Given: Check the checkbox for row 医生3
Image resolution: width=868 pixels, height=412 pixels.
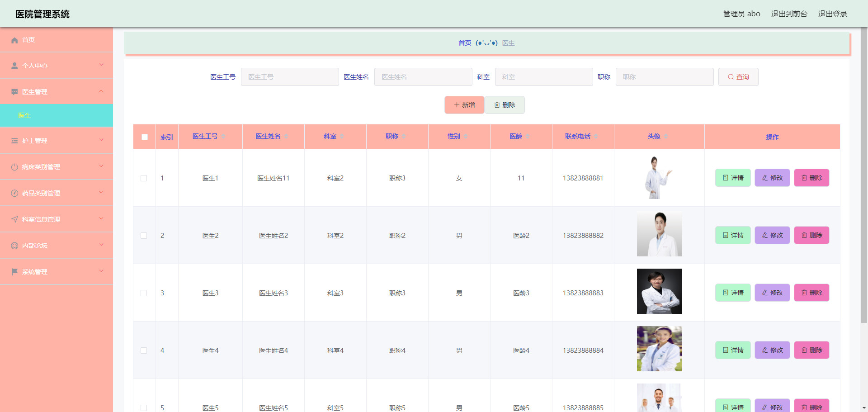Looking at the screenshot, I should 144,293.
